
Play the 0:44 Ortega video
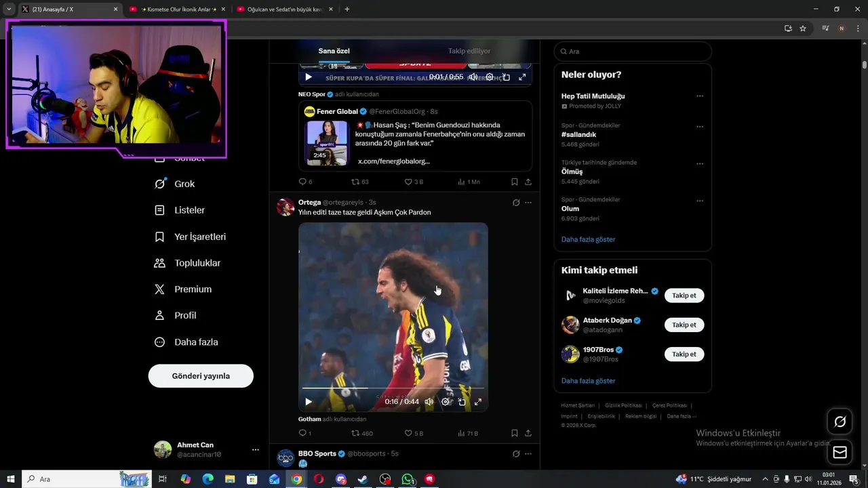coord(308,401)
